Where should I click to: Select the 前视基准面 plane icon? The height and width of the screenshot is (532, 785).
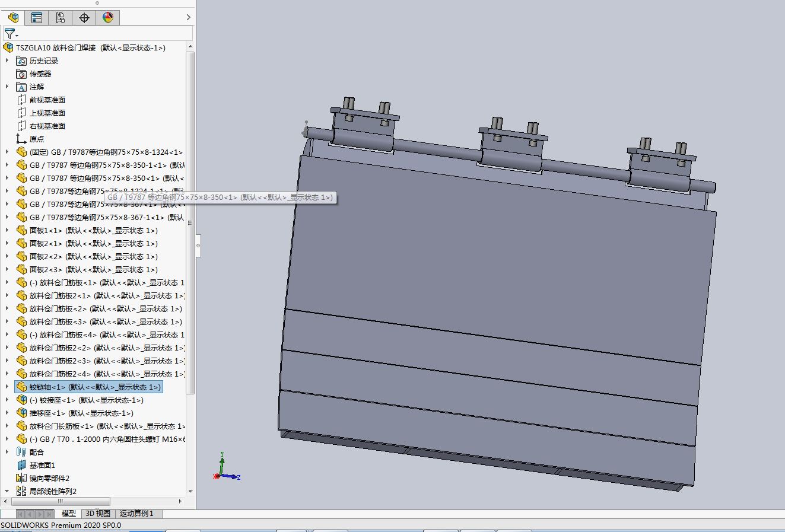click(x=21, y=100)
